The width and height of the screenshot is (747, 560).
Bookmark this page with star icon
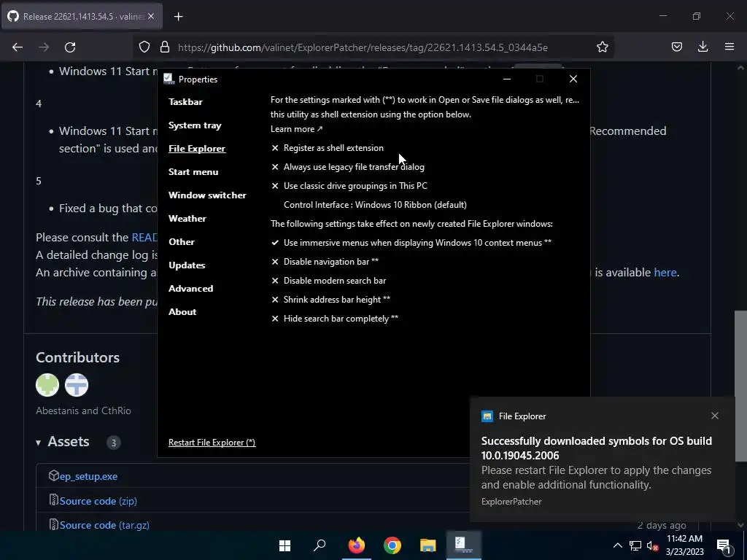point(602,47)
